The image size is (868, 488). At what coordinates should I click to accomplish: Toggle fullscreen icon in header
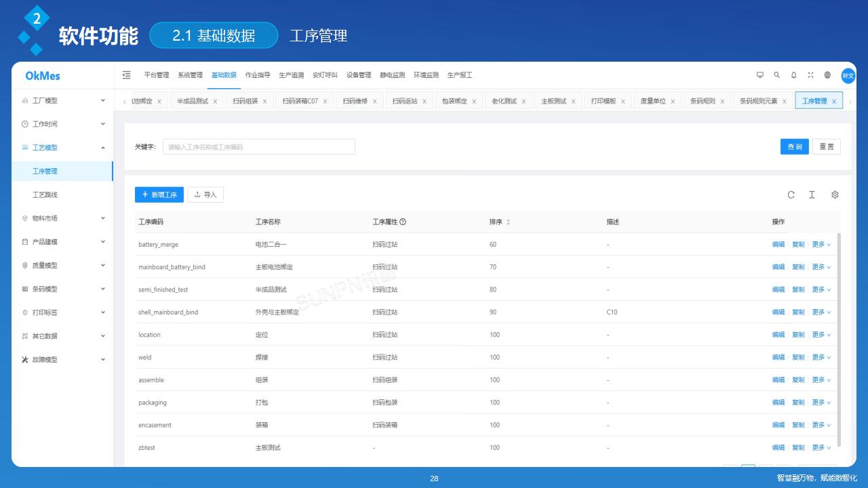(x=810, y=75)
